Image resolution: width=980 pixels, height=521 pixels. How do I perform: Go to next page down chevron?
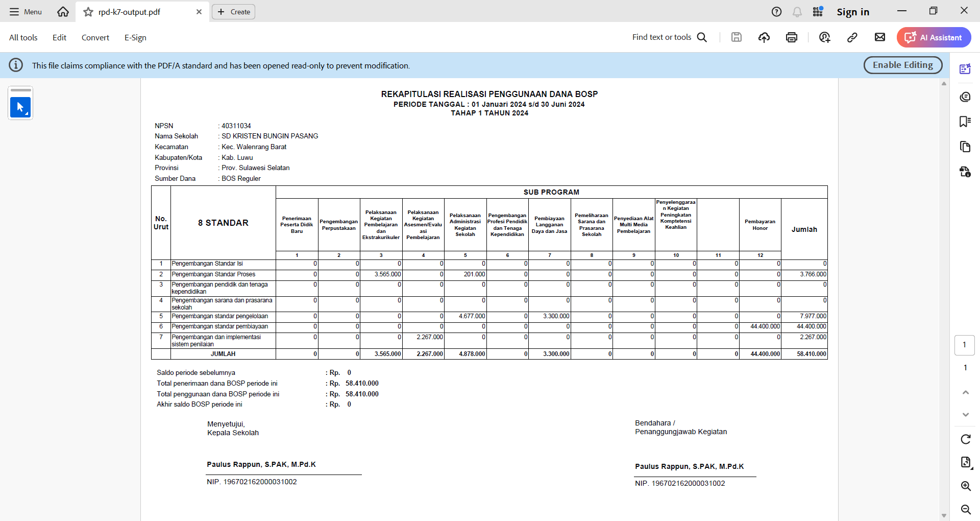pyautogui.click(x=965, y=415)
